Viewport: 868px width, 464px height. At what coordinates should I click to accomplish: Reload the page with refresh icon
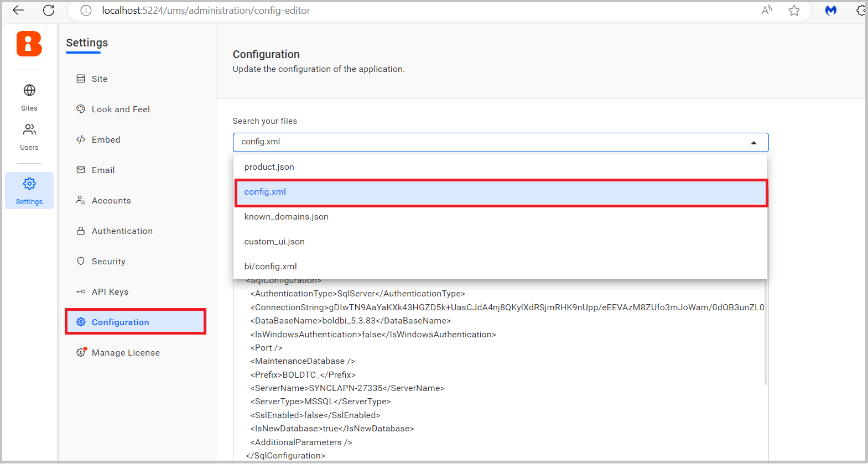(49, 10)
